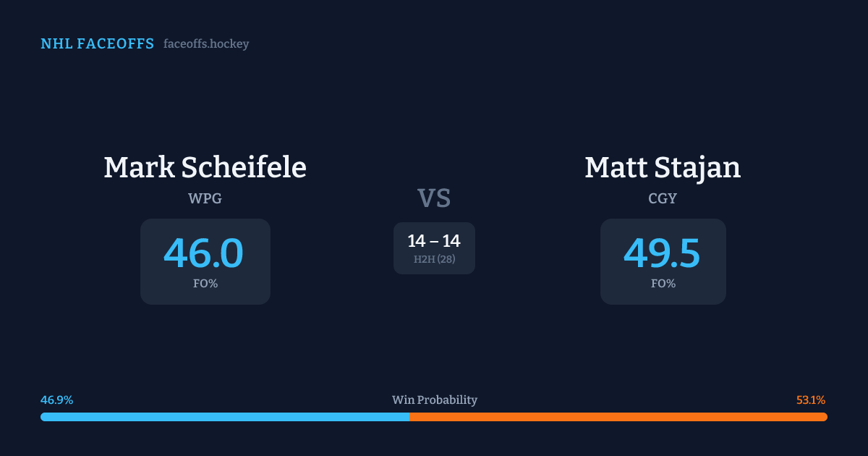Click the Win Probability label

click(434, 400)
